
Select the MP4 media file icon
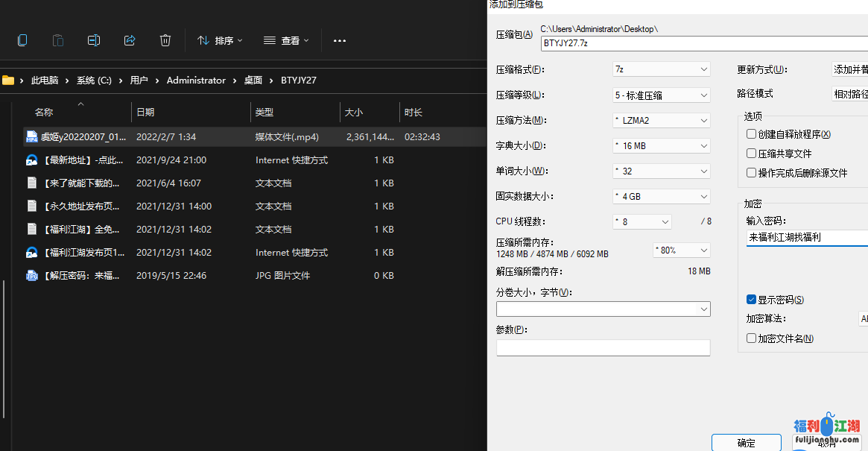(32, 137)
